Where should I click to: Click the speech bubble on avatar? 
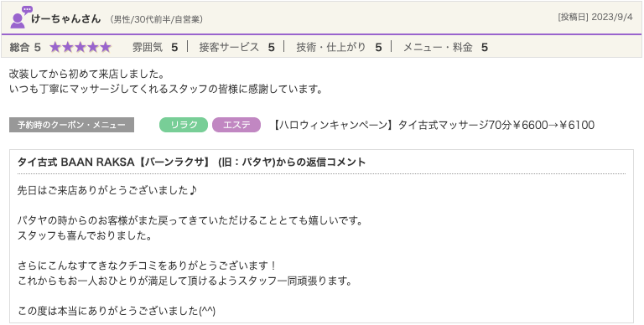point(28,11)
